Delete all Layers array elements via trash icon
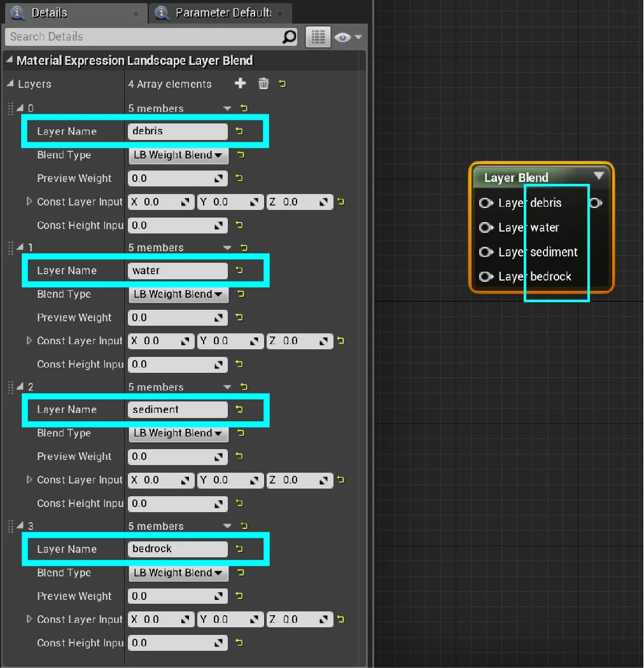The image size is (644, 668). pos(263,83)
